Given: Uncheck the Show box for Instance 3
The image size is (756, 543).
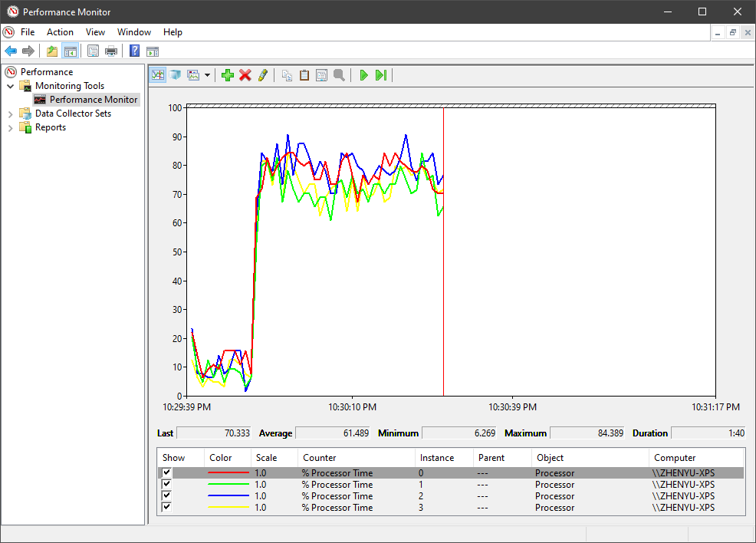Looking at the screenshot, I should coord(166,507).
